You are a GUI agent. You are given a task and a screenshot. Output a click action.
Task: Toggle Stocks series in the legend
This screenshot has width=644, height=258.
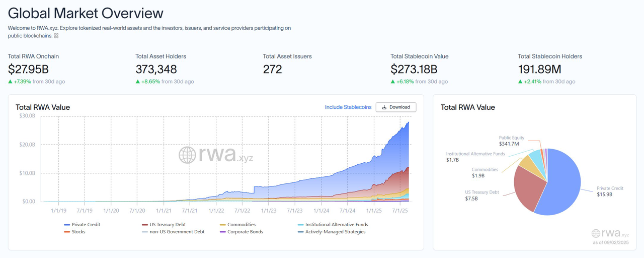pos(74,232)
